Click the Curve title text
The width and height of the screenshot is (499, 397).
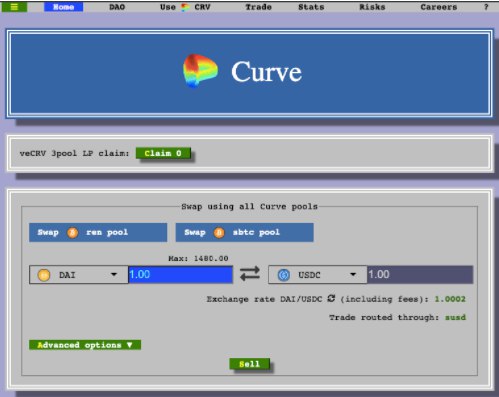(x=266, y=72)
